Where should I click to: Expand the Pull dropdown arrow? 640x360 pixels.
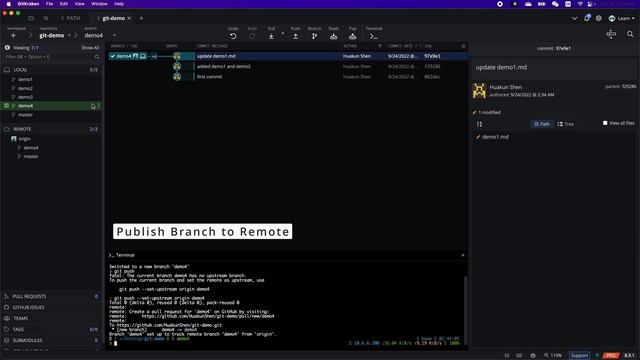point(282,33)
